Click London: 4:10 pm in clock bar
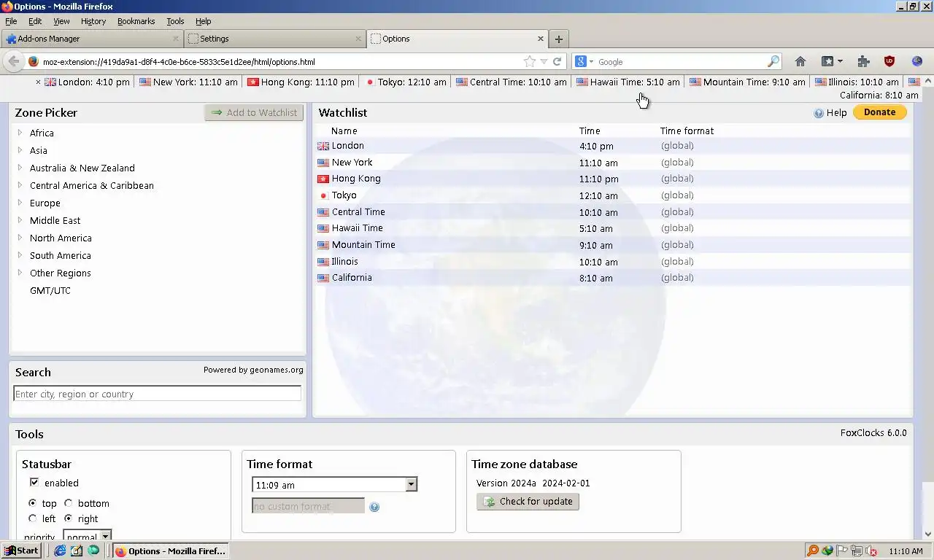 pos(87,82)
